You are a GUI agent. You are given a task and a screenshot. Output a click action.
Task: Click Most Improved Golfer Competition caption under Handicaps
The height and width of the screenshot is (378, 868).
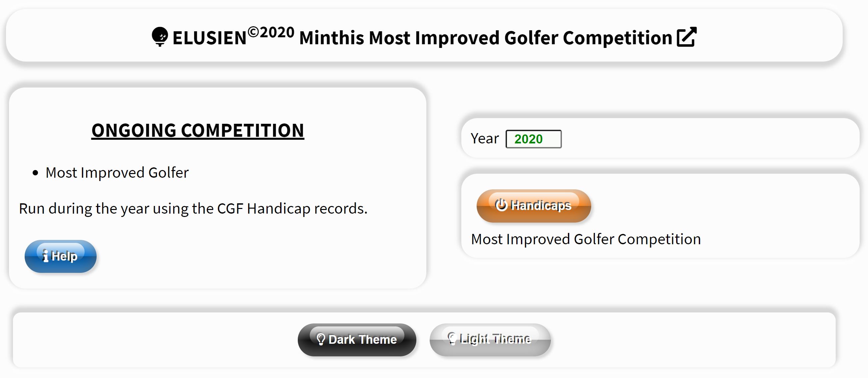[586, 239]
